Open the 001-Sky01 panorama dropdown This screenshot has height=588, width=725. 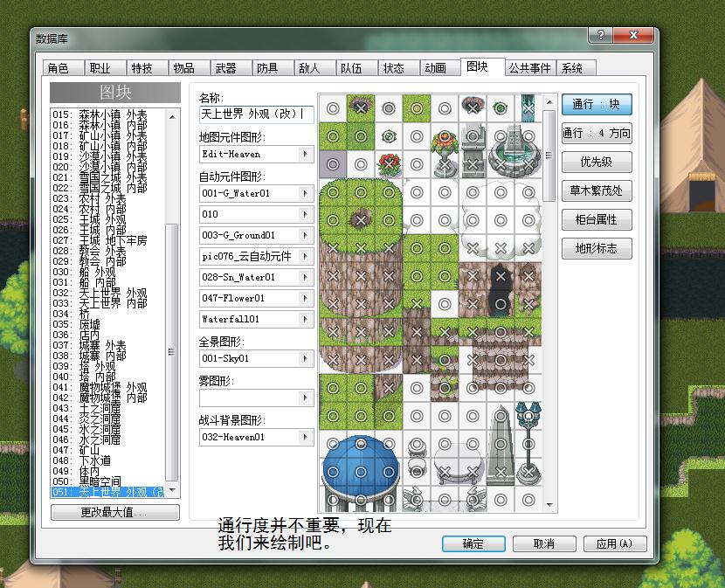coord(305,358)
